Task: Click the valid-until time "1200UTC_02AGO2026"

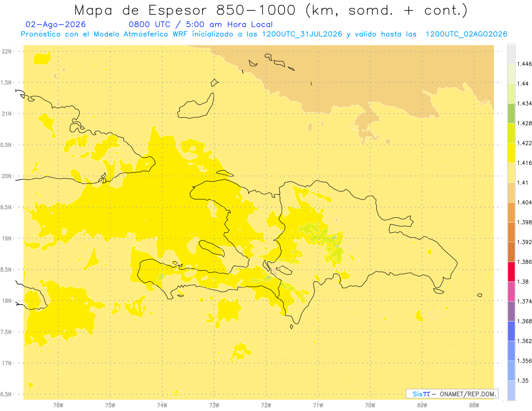Action: coord(466,34)
